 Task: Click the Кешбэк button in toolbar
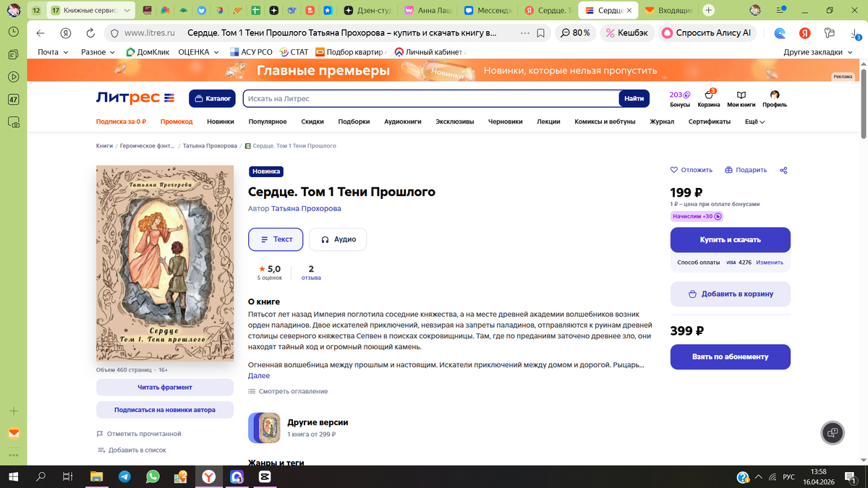tap(627, 33)
